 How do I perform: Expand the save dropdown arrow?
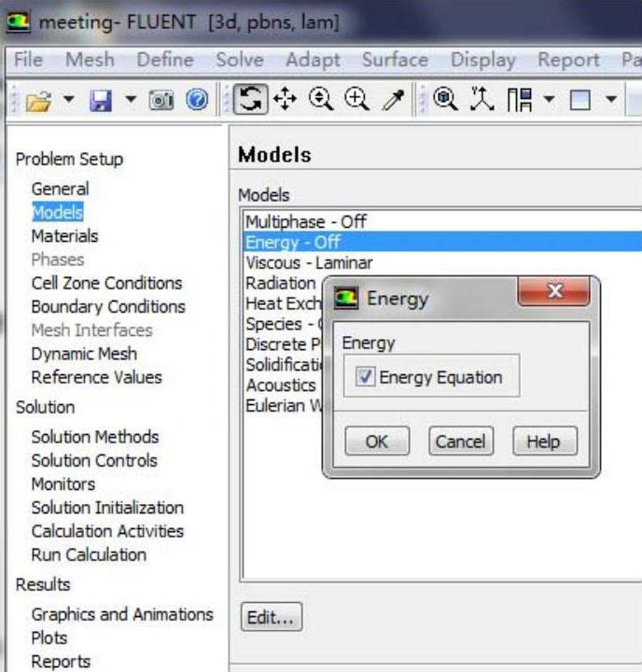(x=131, y=100)
